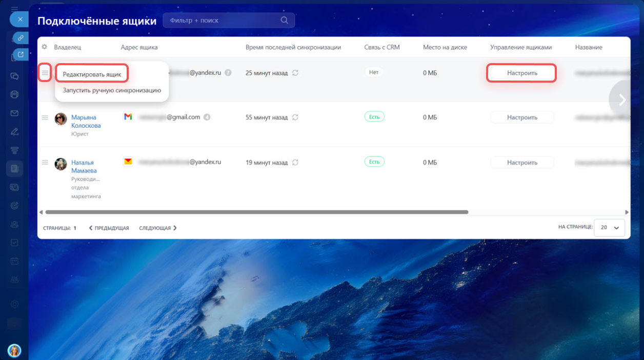Viewport: 644px width, 360px height.
Task: Click sync refresh icon next to 25 минут назад
Action: point(295,73)
